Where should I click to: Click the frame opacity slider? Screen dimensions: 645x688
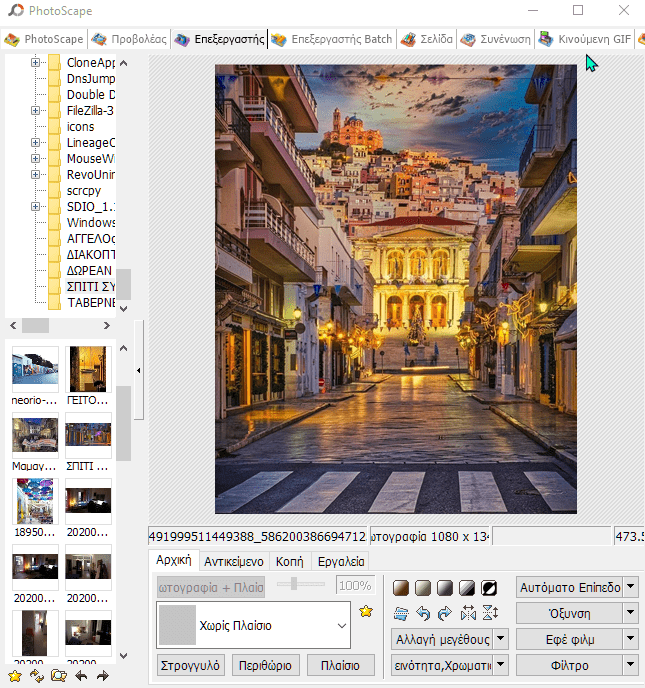(x=294, y=584)
